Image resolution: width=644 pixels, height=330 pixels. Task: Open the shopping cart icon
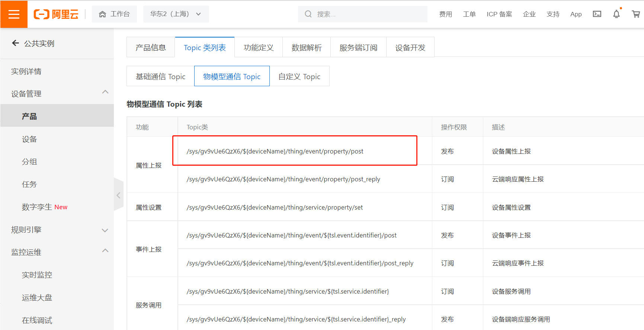(636, 14)
